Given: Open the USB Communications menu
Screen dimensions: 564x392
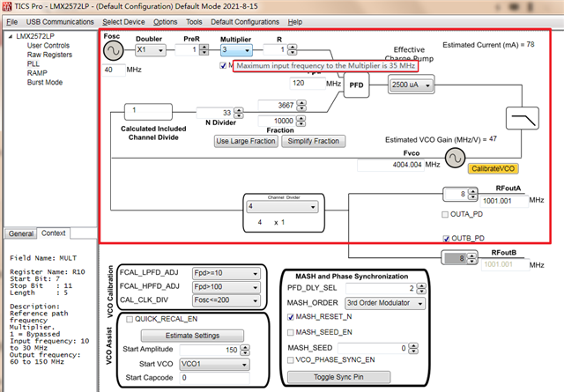Looking at the screenshot, I should (60, 22).
